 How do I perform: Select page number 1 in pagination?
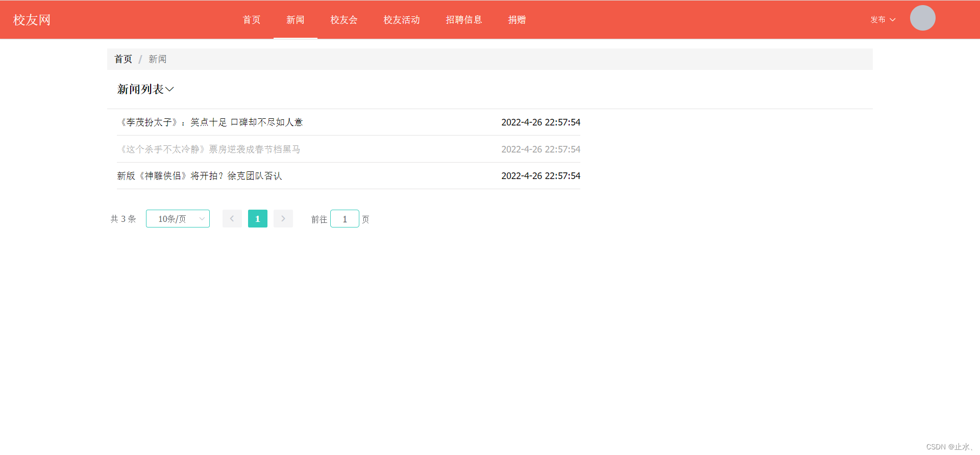pos(258,219)
